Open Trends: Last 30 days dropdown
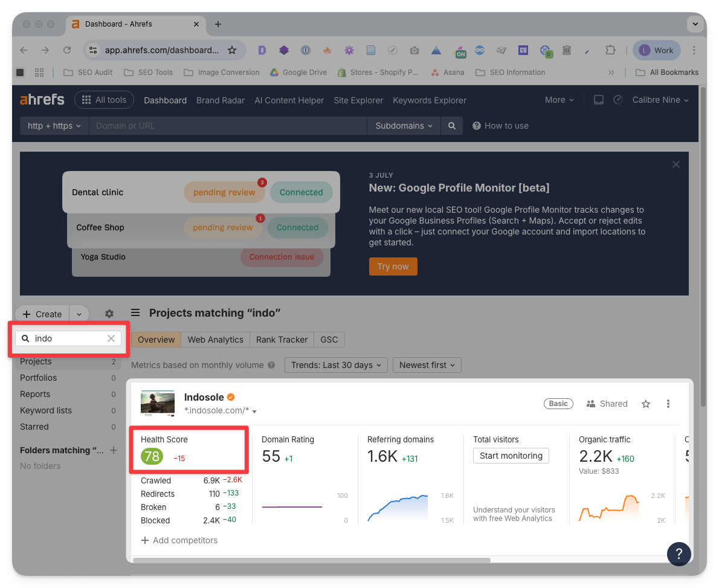Image resolution: width=719 pixels, height=588 pixels. click(336, 365)
